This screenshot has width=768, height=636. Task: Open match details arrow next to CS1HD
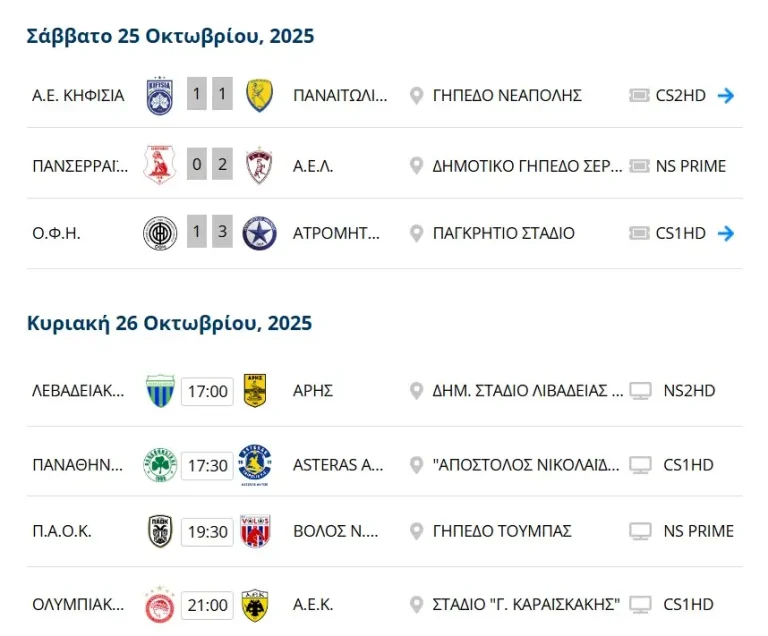click(727, 234)
